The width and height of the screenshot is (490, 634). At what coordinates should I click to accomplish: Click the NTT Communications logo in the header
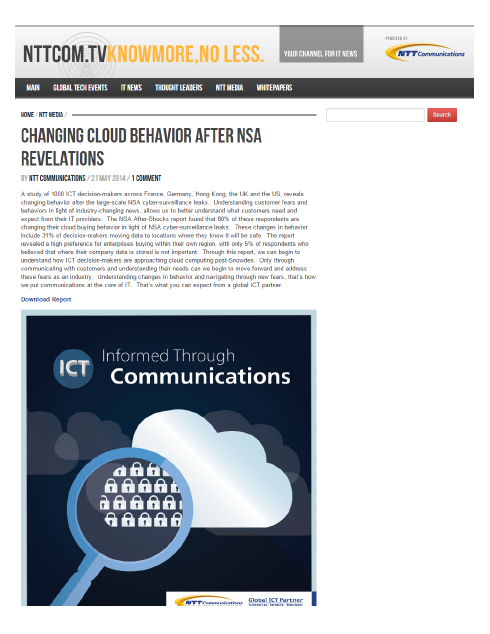pyautogui.click(x=425, y=52)
